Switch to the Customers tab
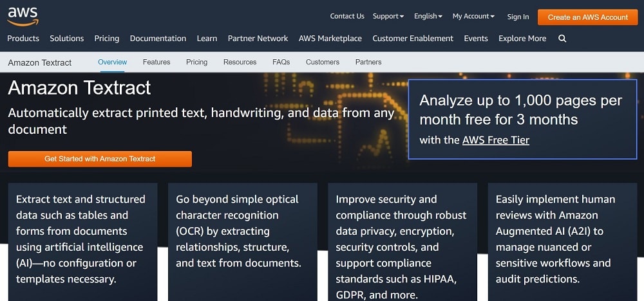 pyautogui.click(x=323, y=62)
